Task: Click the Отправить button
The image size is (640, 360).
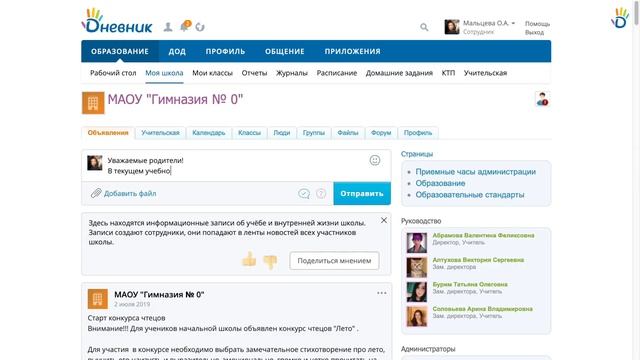Action: (x=362, y=193)
